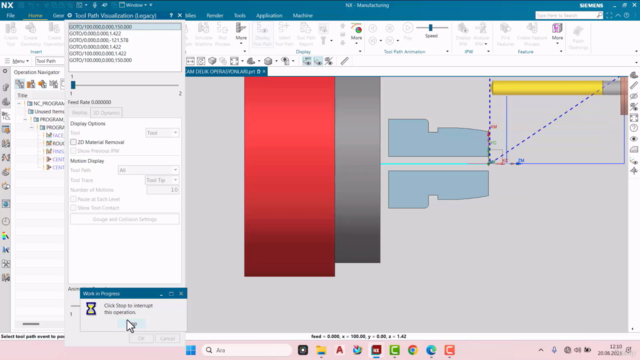Click the Simulate Machine icon

pos(203,34)
